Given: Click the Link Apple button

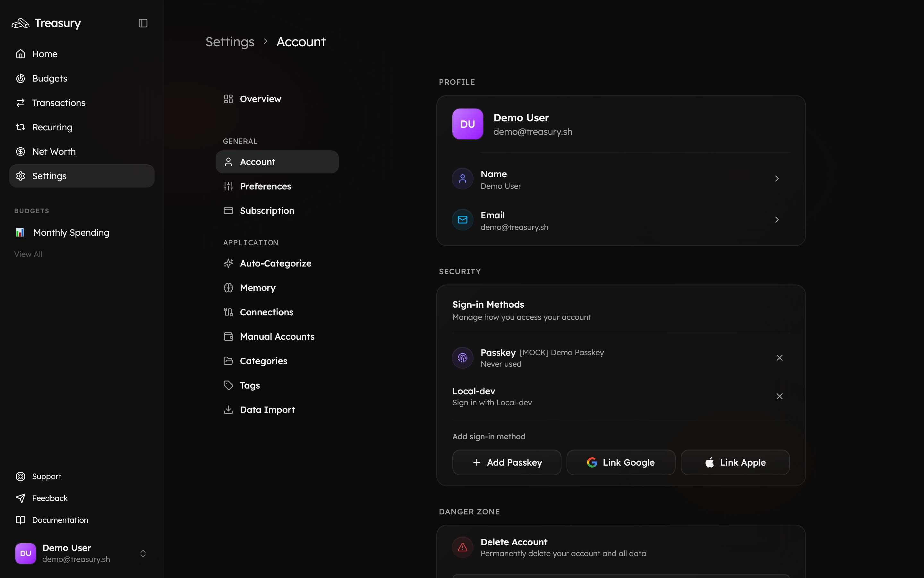Looking at the screenshot, I should click(x=735, y=462).
